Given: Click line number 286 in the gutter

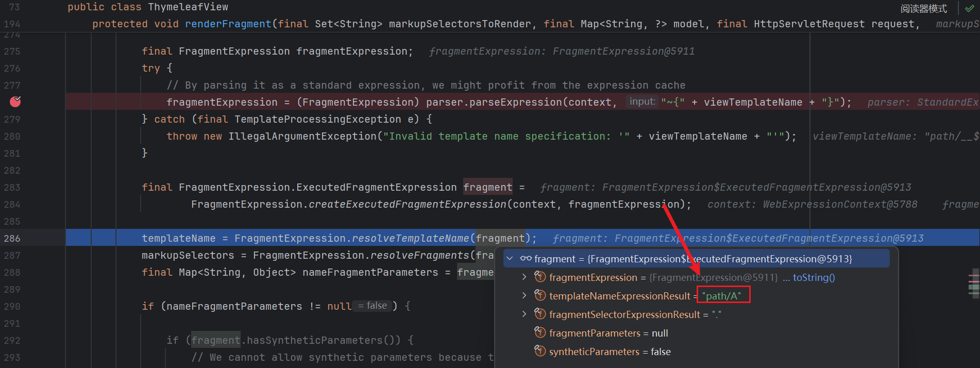Looking at the screenshot, I should click(12, 238).
